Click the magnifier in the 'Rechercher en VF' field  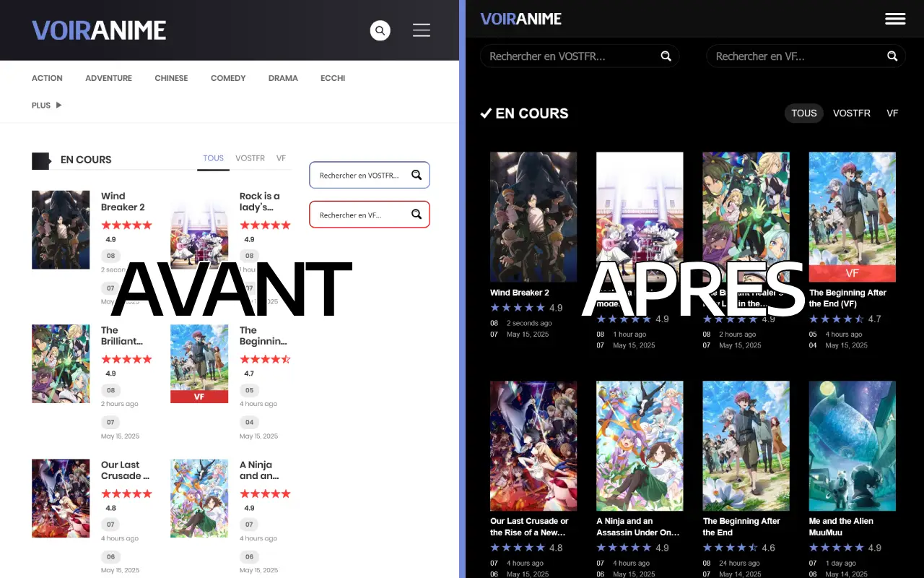892,56
